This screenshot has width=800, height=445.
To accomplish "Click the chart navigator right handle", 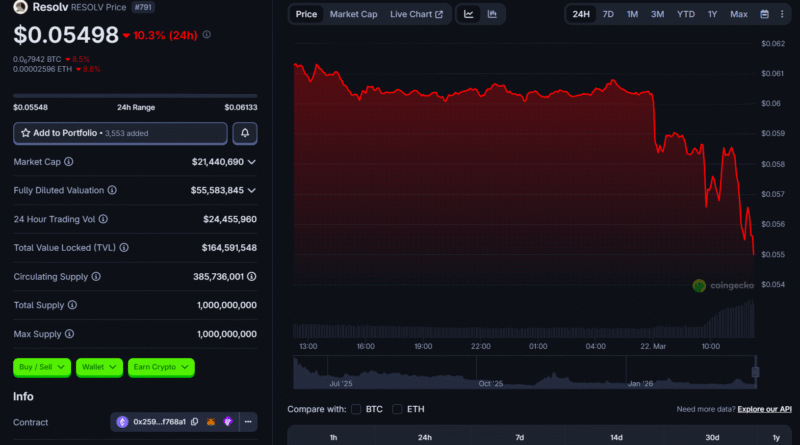I will coord(756,372).
